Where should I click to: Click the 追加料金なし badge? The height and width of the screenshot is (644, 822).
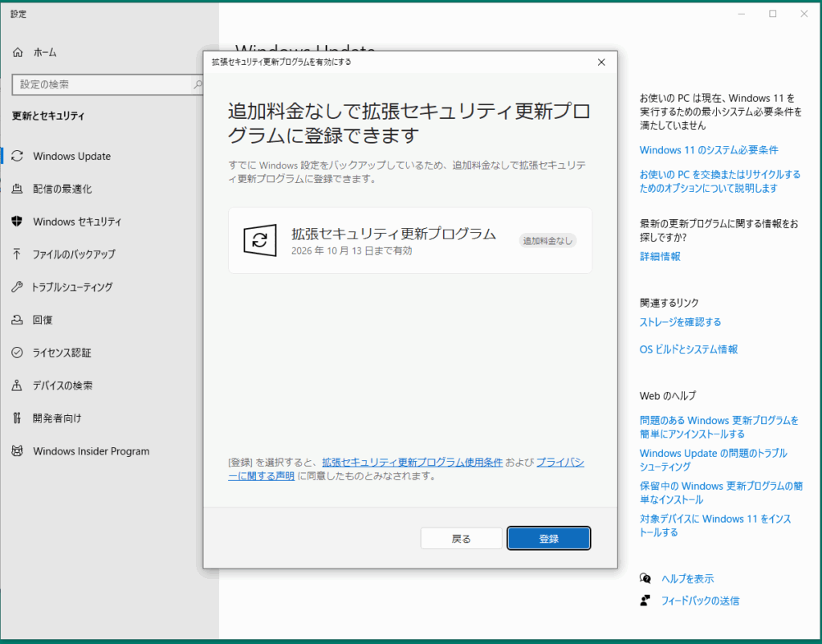tap(547, 241)
